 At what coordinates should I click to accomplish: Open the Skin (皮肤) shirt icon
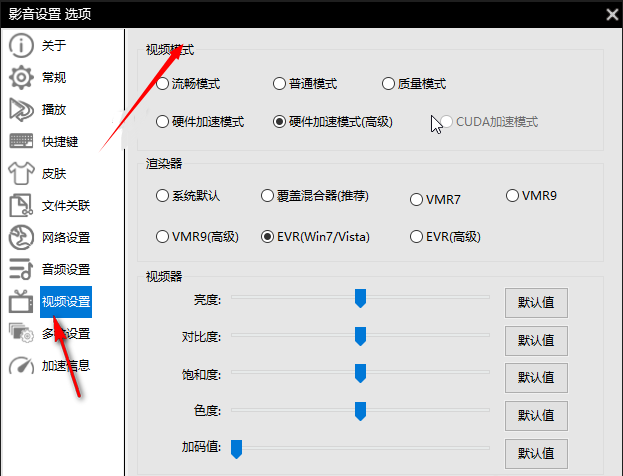[21, 174]
